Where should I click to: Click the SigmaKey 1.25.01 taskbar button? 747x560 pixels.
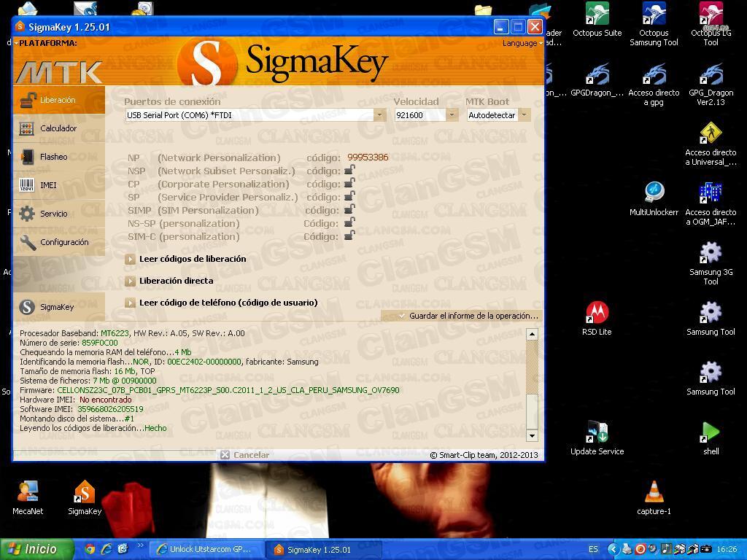pos(323,550)
